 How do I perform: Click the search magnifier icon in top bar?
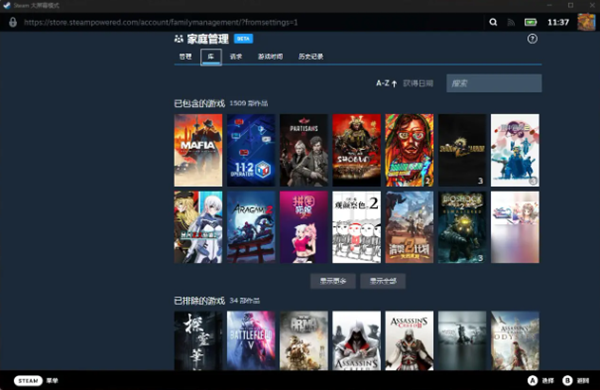coord(493,22)
